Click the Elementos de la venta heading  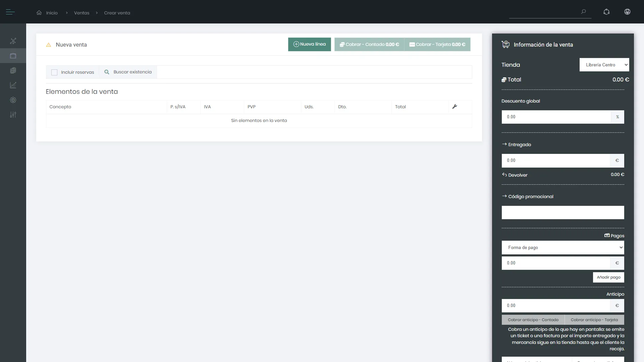[82, 92]
